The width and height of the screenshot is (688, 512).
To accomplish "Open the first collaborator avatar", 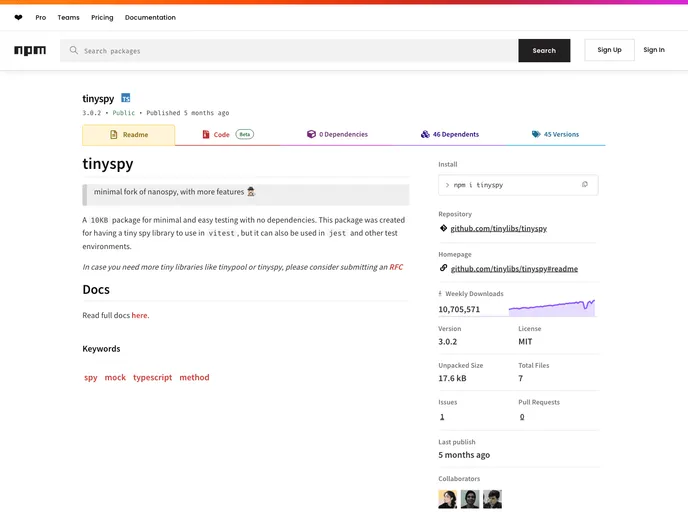I will coord(448,499).
